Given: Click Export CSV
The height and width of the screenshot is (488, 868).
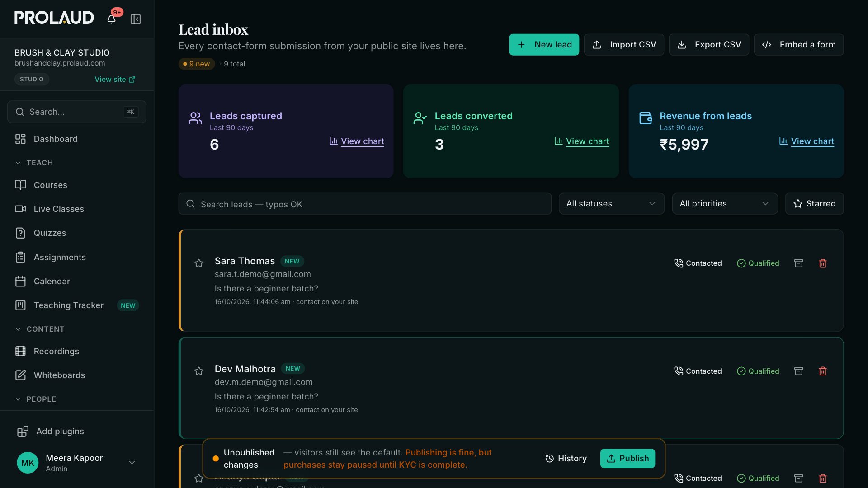Looking at the screenshot, I should click(x=709, y=45).
